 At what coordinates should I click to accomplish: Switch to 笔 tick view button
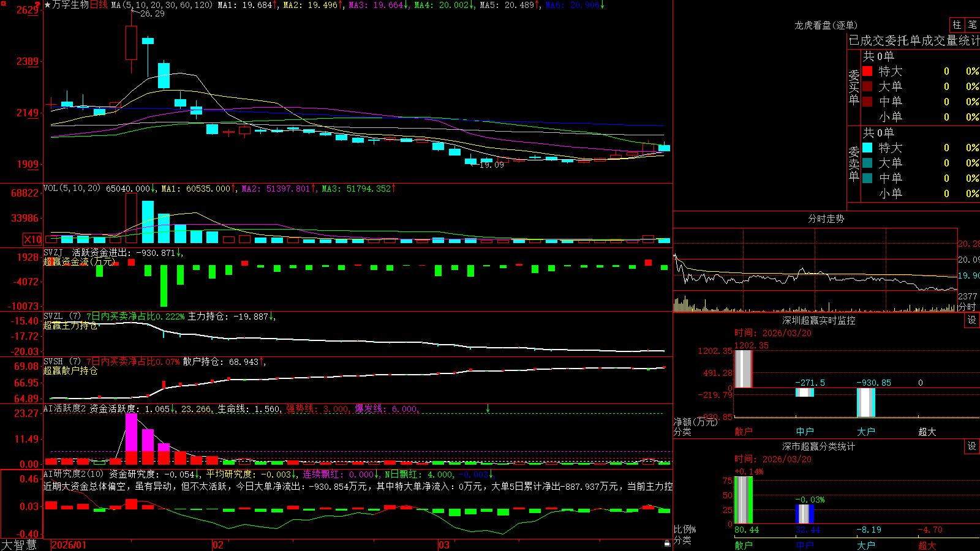click(x=972, y=24)
